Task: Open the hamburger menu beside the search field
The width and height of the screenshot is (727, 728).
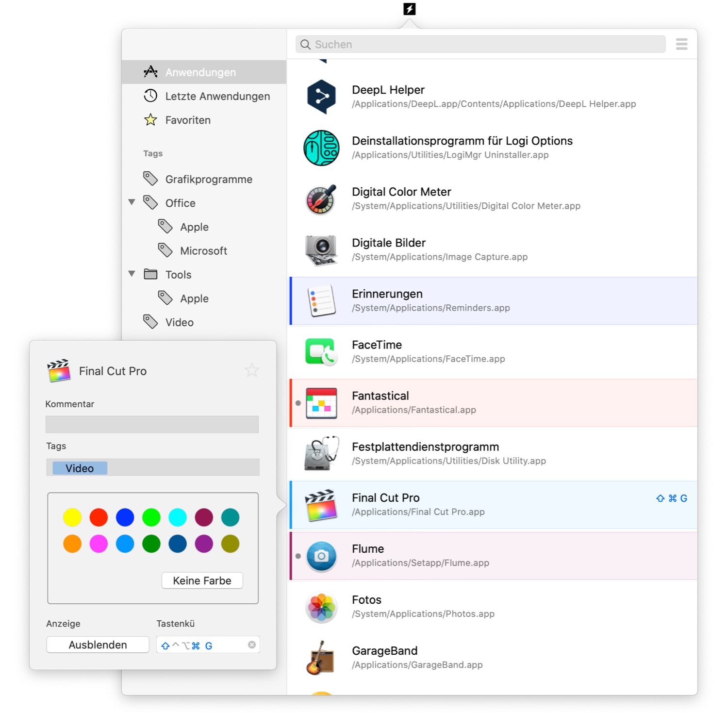Action: (x=681, y=44)
